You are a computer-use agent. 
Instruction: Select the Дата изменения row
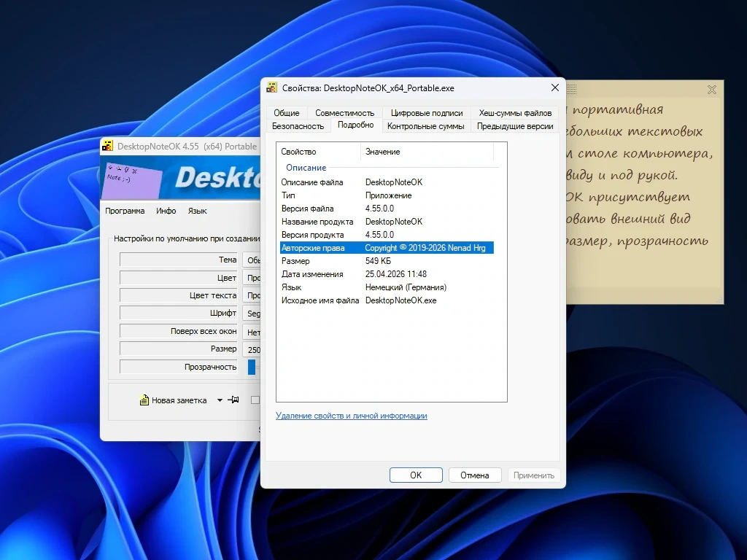[387, 274]
